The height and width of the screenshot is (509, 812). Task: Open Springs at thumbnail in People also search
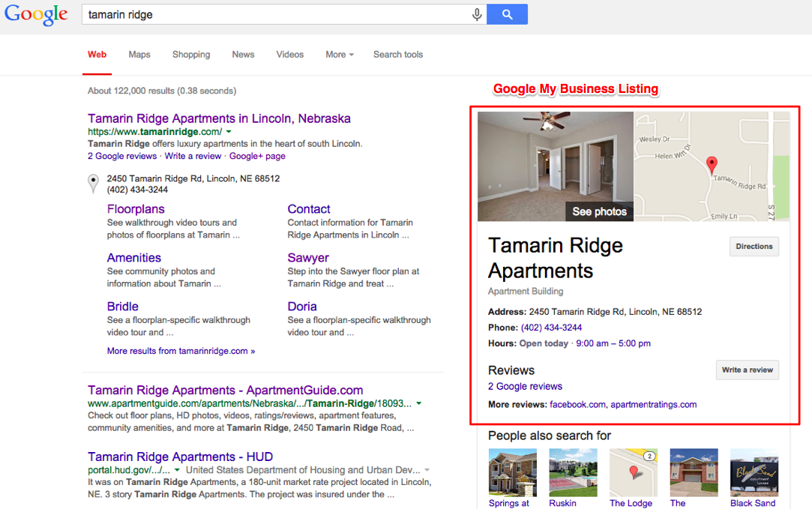[x=513, y=473]
